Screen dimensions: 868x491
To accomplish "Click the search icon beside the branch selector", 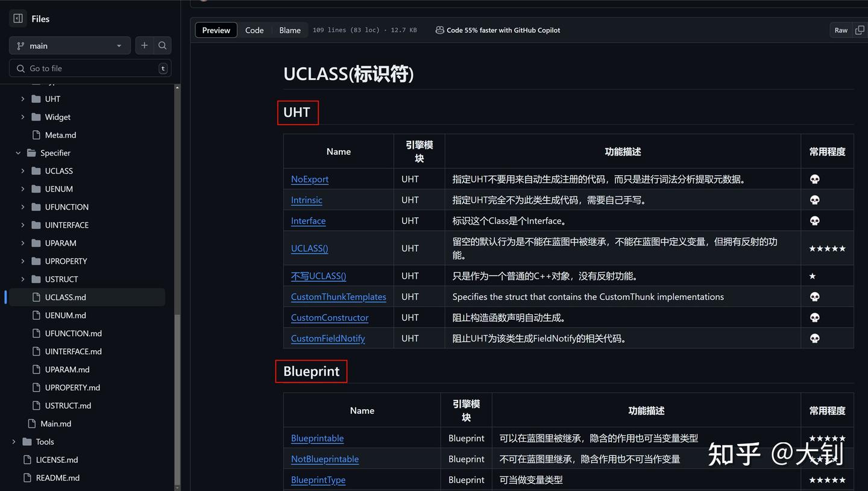I will point(162,45).
